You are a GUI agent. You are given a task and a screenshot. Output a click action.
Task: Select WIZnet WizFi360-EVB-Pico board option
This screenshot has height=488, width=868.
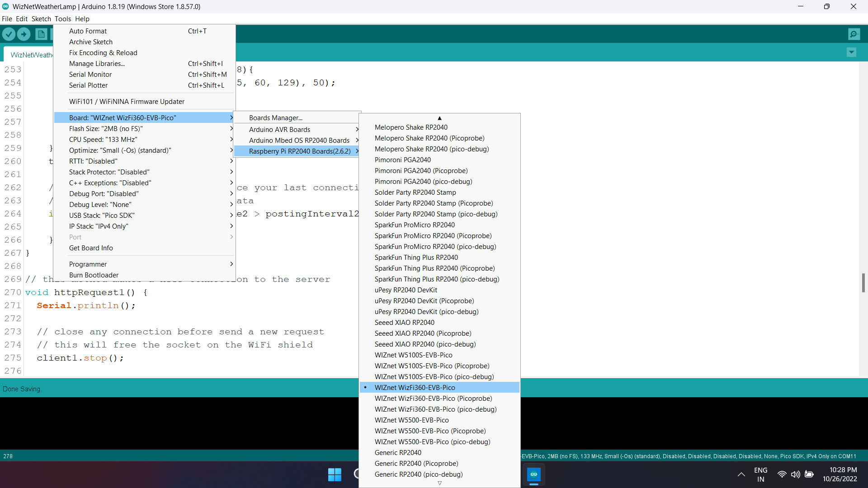click(x=415, y=388)
